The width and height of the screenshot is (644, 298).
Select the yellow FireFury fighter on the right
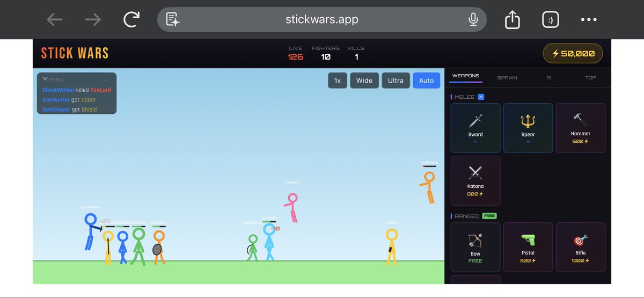coord(392,246)
